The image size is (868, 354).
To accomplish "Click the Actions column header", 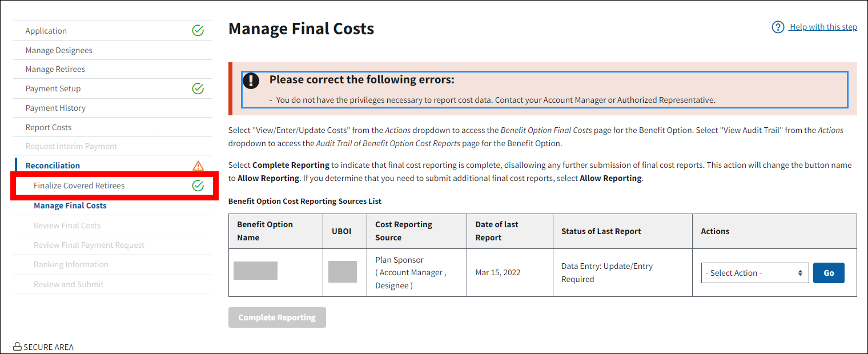I will [x=715, y=231].
